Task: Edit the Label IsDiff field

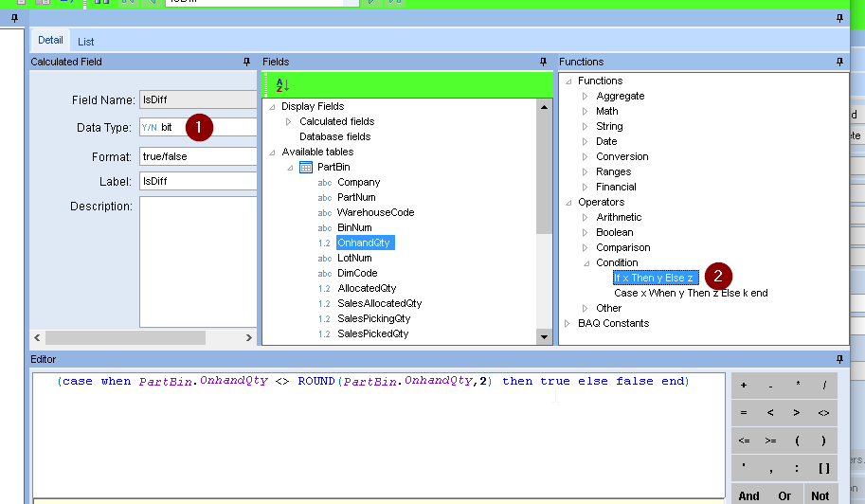Action: tap(198, 181)
